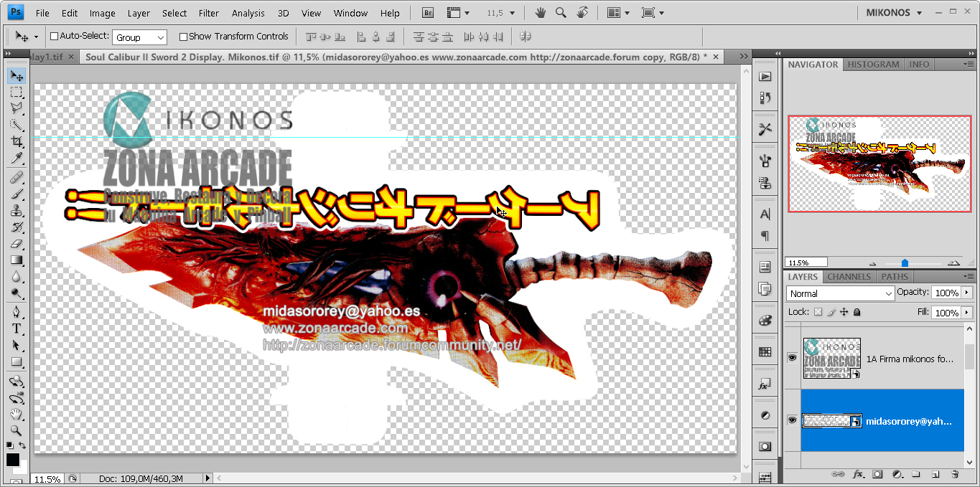Enable the Auto-Select checkbox

pyautogui.click(x=54, y=37)
